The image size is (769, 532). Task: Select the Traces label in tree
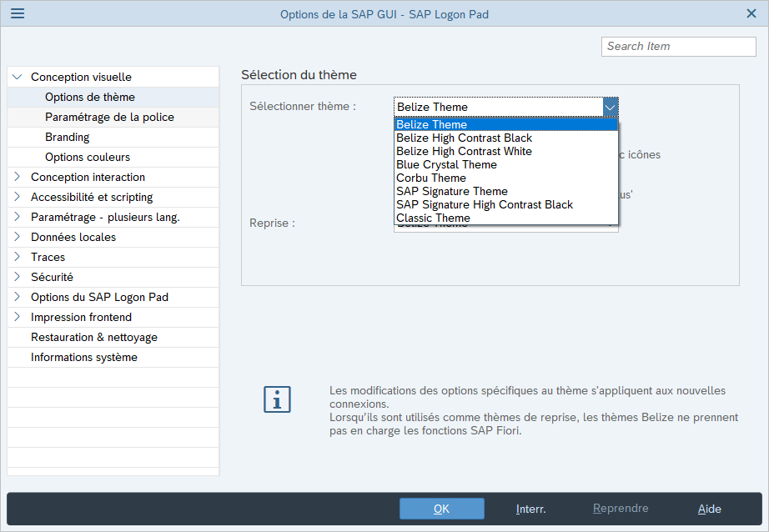(x=48, y=257)
